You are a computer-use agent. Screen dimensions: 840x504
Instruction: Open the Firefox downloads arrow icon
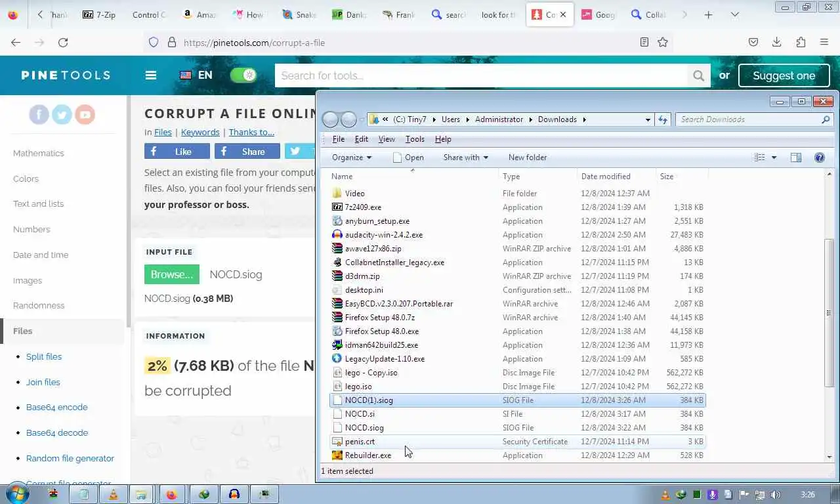[777, 43]
